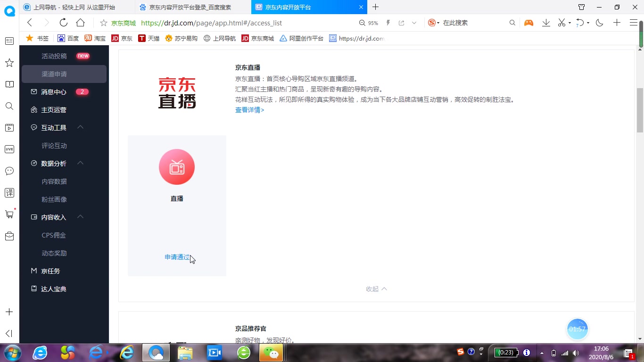Image resolution: width=644 pixels, height=362 pixels.
Task: Collapse the 内容收入 section chevron
Action: coord(80,217)
